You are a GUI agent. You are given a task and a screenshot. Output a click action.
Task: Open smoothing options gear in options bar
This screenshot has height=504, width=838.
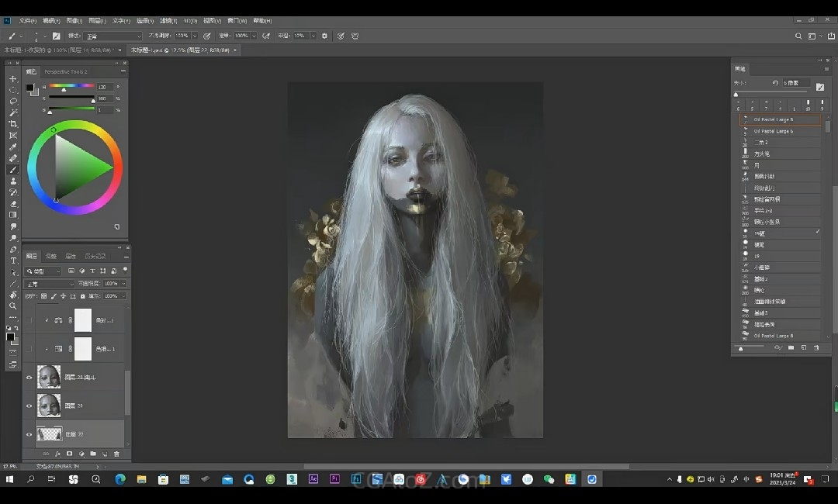pyautogui.click(x=324, y=36)
